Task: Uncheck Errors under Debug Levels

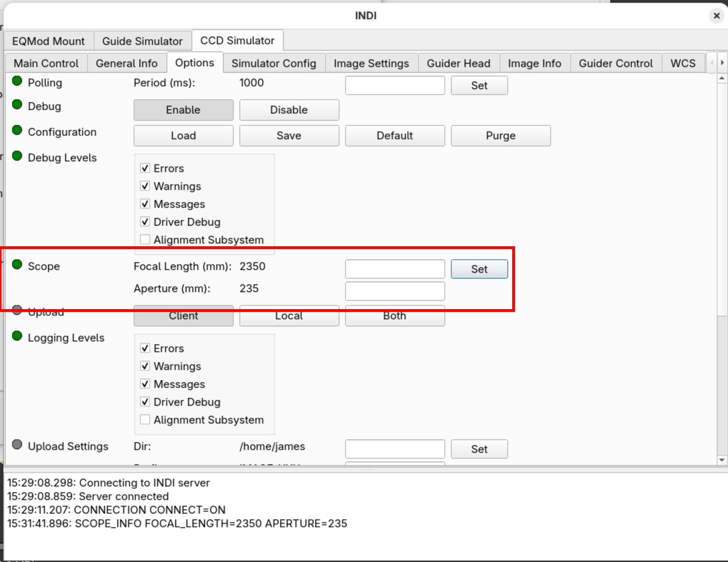Action: coord(145,168)
